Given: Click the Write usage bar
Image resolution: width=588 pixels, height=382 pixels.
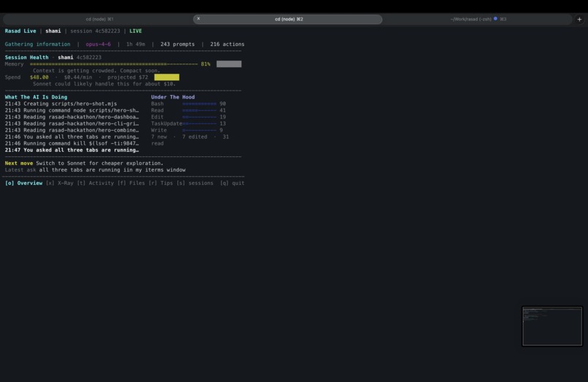Looking at the screenshot, I should (199, 130).
